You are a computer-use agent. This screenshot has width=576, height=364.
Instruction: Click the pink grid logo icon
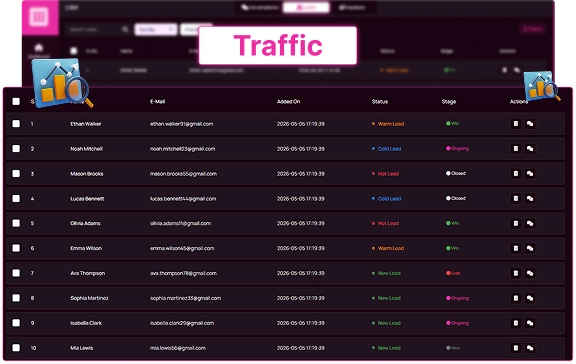(40, 17)
